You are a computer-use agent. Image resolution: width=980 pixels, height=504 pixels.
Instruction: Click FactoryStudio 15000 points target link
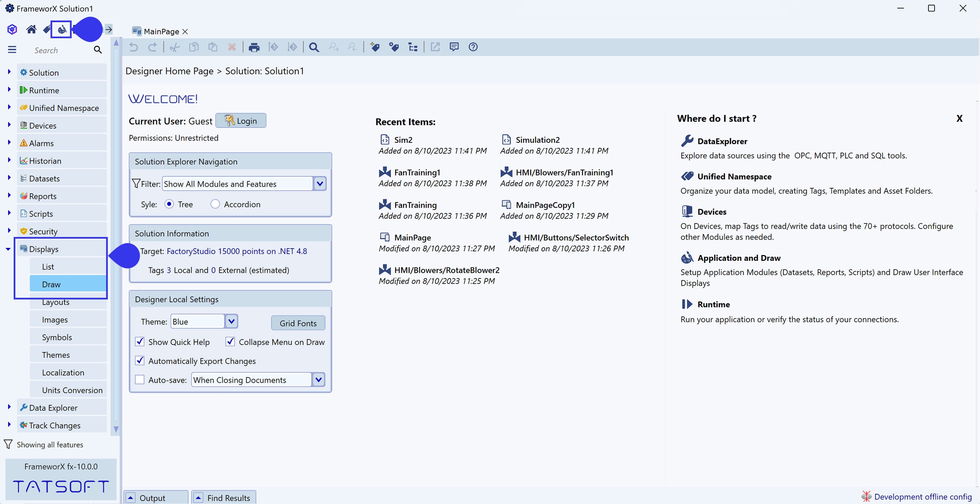[x=236, y=251]
